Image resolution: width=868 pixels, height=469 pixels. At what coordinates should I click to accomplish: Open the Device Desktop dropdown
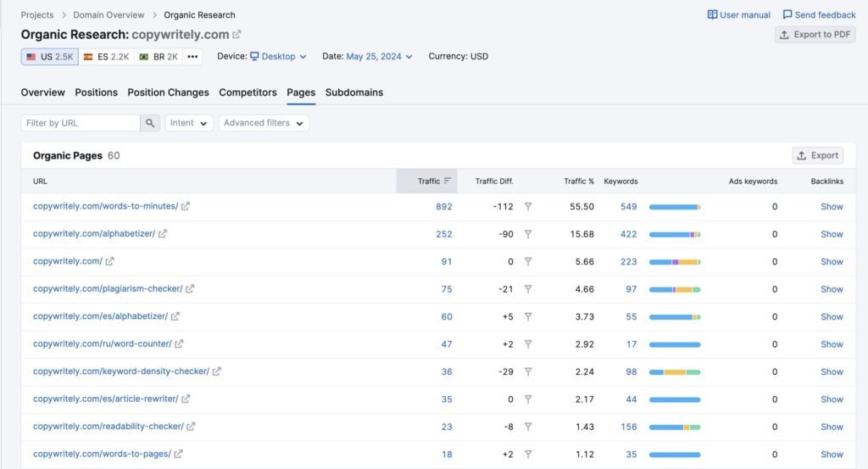pyautogui.click(x=277, y=57)
